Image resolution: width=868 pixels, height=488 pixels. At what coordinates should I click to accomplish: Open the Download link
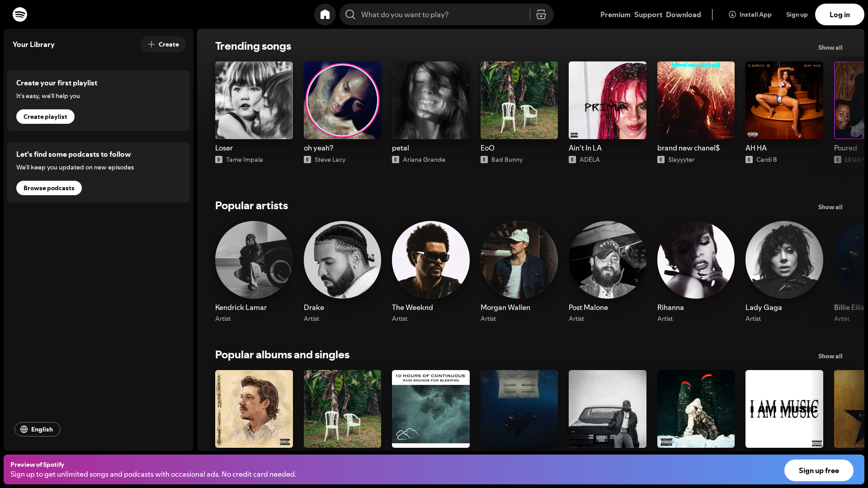point(684,14)
